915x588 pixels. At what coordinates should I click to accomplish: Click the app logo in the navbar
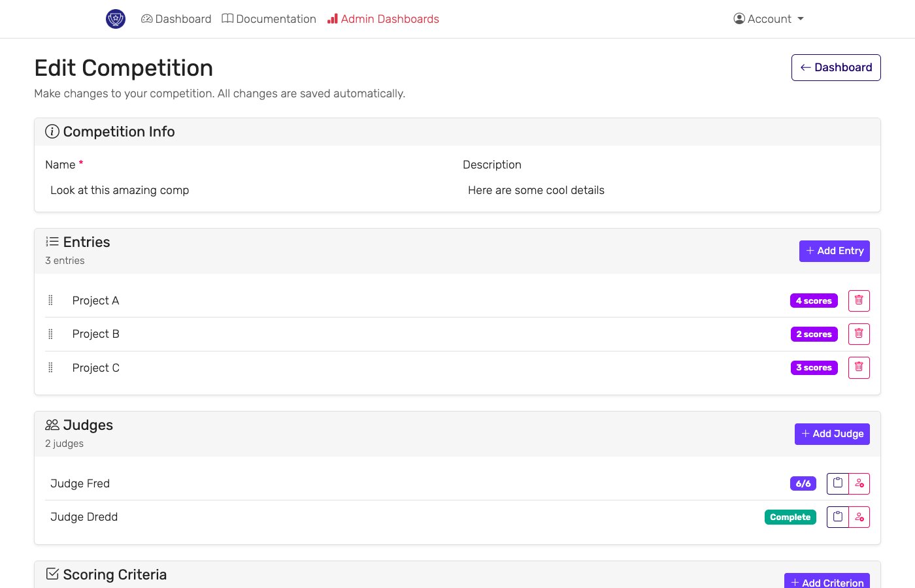click(x=116, y=19)
